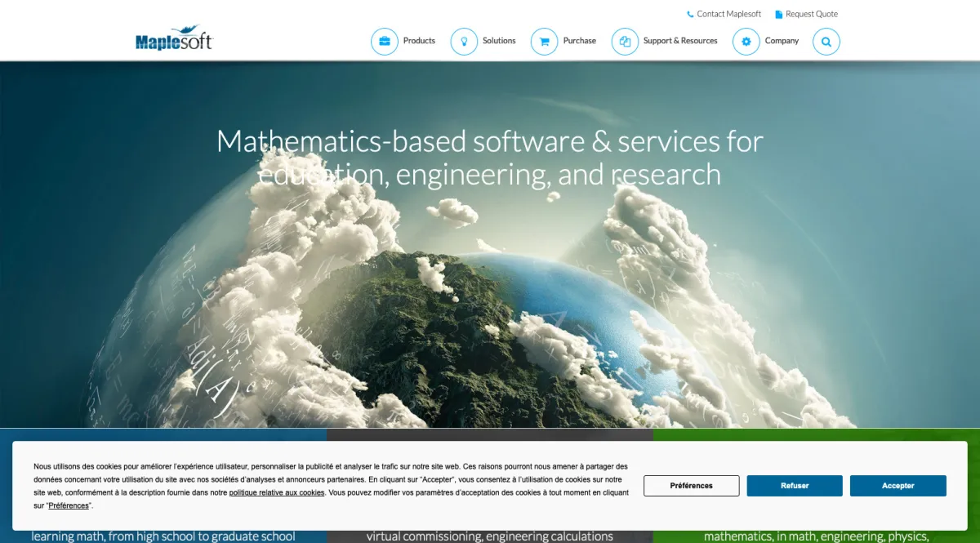Open search with magnifier icon
The image size is (980, 543).
tap(826, 42)
